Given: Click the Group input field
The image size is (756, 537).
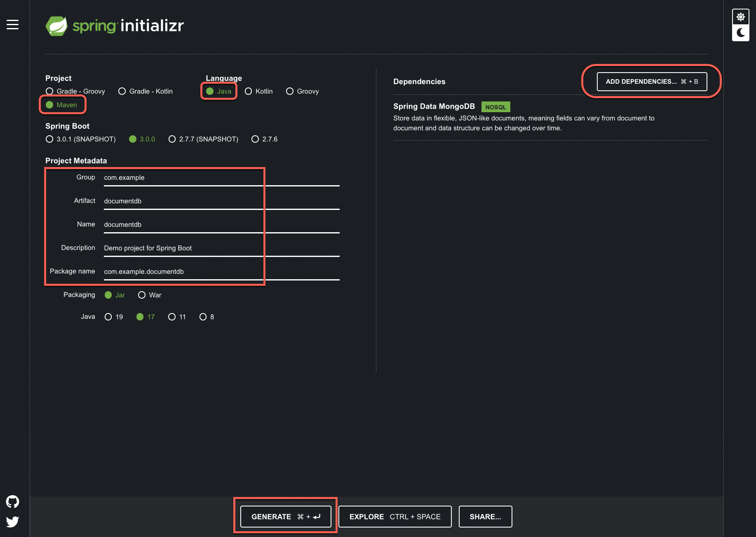Looking at the screenshot, I should (222, 178).
